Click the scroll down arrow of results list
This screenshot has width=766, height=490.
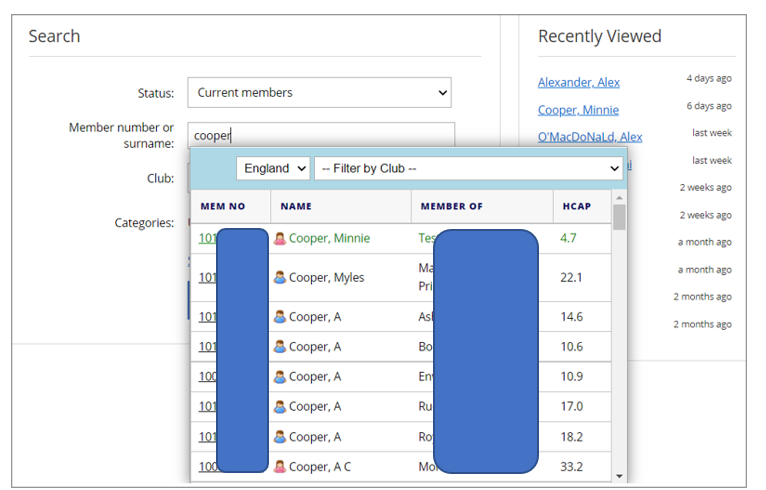(619, 476)
